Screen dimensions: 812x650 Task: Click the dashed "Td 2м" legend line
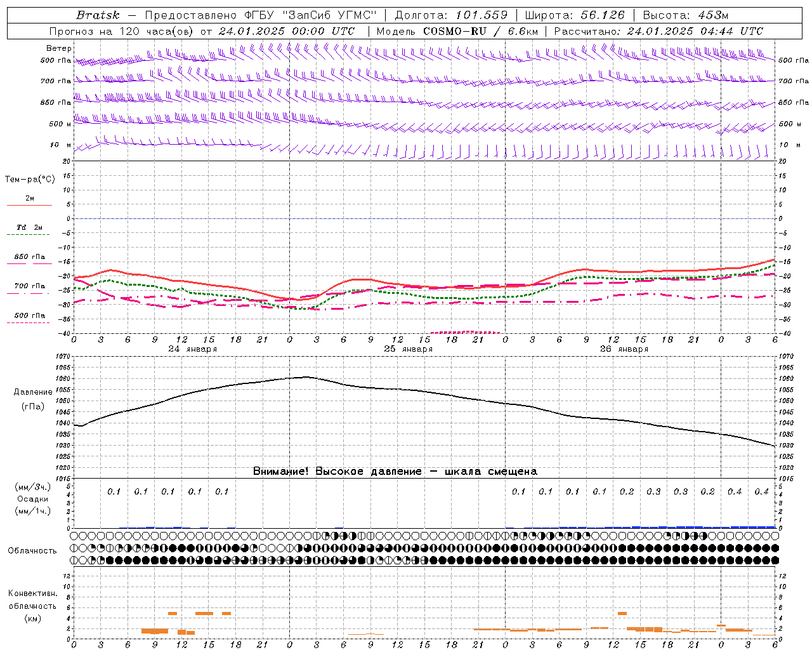[29, 234]
